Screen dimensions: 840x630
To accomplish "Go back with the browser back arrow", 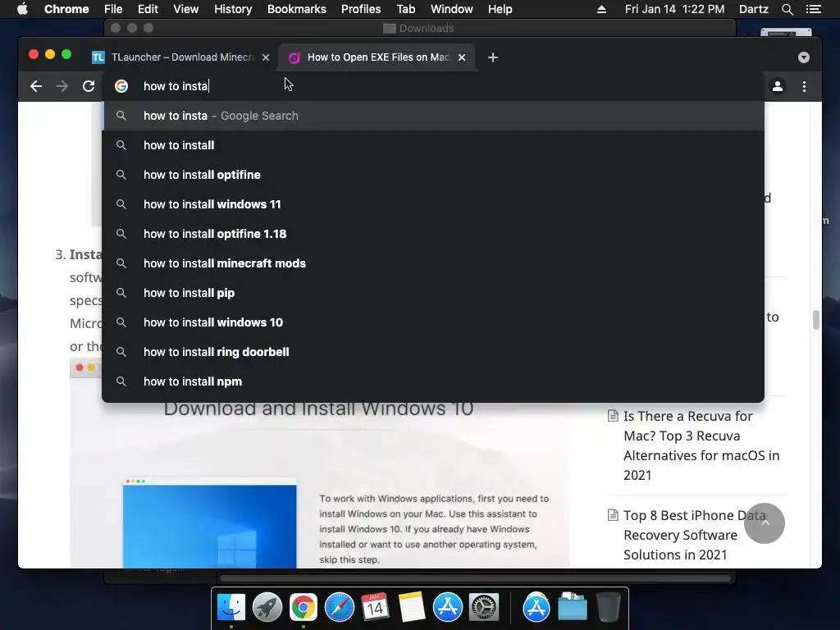I will pos(36,86).
